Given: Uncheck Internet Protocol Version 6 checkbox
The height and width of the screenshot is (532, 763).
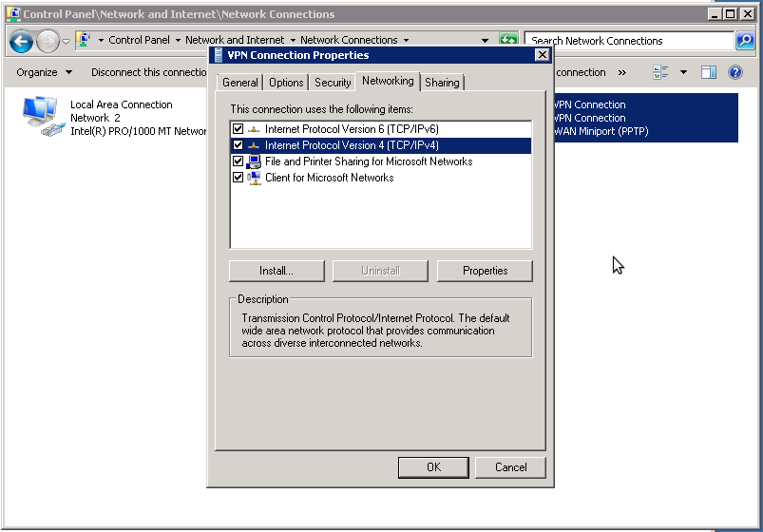Looking at the screenshot, I should click(x=238, y=129).
